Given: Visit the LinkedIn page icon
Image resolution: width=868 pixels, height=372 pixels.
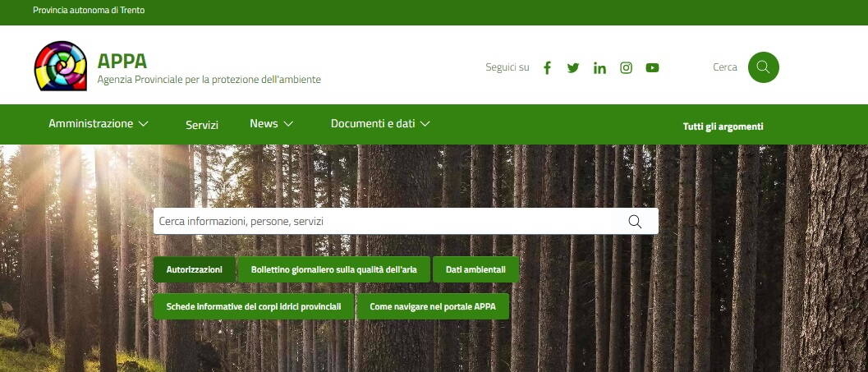Looking at the screenshot, I should pos(599,68).
